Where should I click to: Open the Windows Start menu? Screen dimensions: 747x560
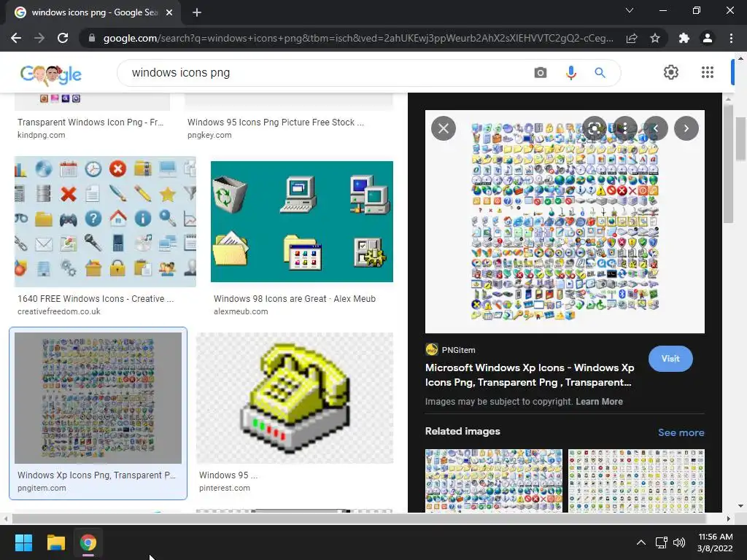pyautogui.click(x=23, y=542)
